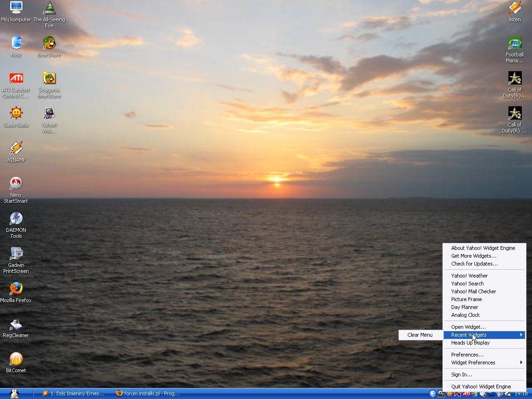
Task: Open ATI Catalyst Control Center icon
Action: 16,79
